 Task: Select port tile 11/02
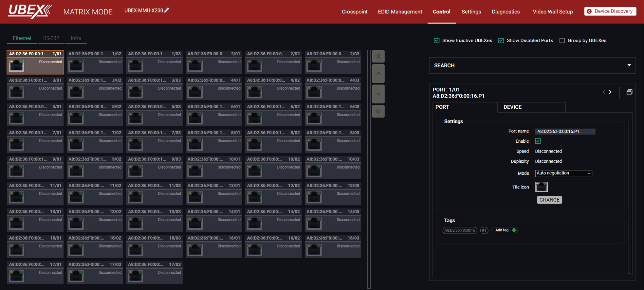coord(95,194)
